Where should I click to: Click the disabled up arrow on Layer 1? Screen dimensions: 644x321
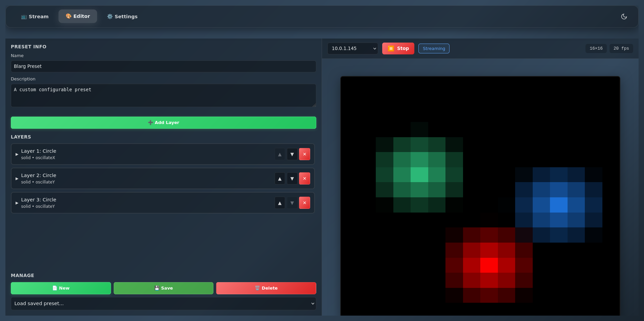click(280, 154)
